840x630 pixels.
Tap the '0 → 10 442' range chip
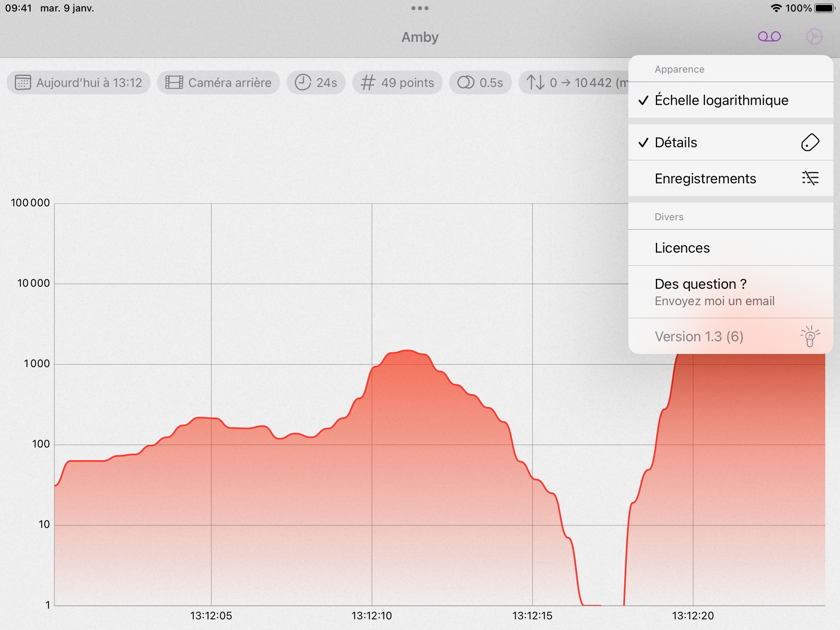pyautogui.click(x=573, y=82)
